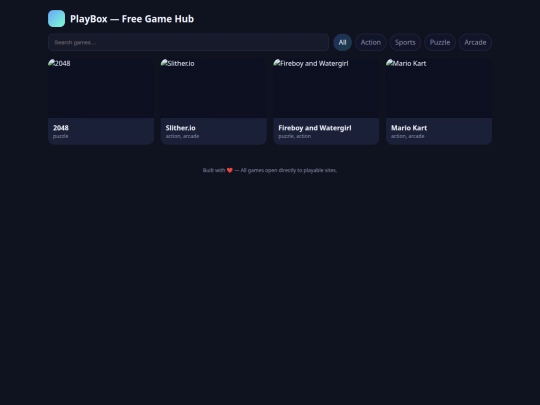The width and height of the screenshot is (540, 405).
Task: Click the Slither.io card title
Action: pos(180,128)
